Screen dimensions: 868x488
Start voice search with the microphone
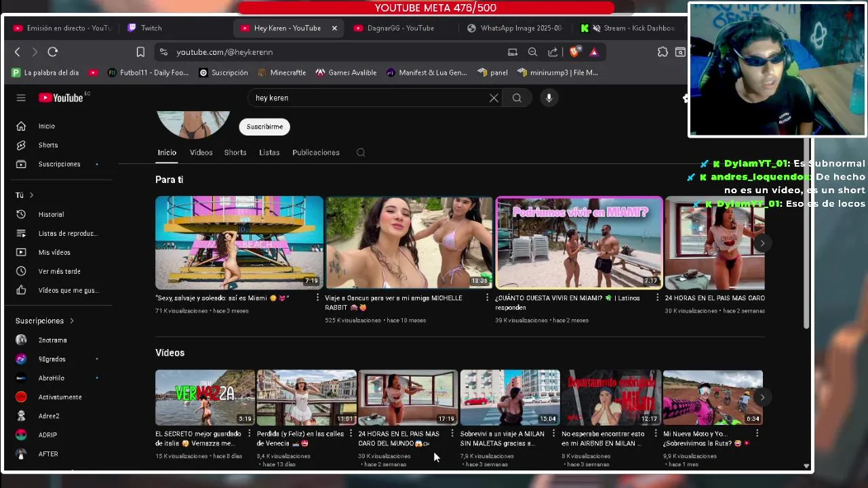tap(549, 98)
